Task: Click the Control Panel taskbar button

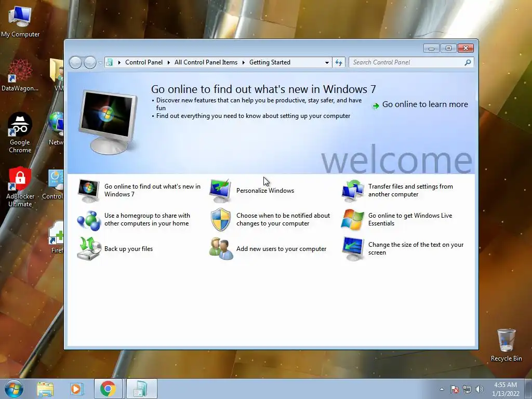Action: click(141, 389)
